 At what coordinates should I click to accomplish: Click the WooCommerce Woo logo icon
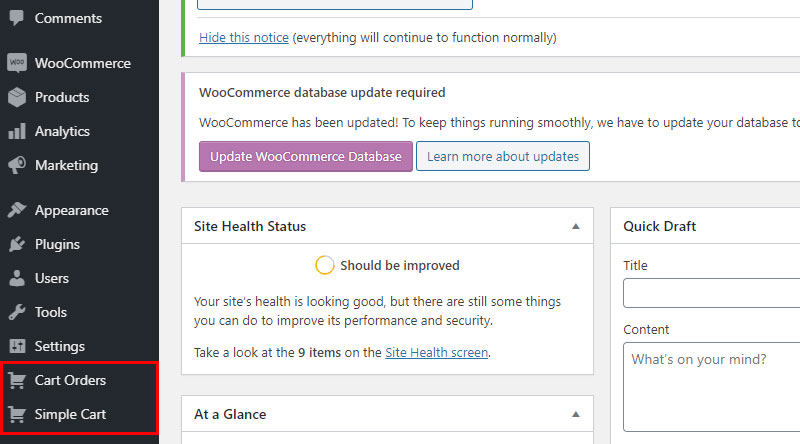(x=17, y=63)
